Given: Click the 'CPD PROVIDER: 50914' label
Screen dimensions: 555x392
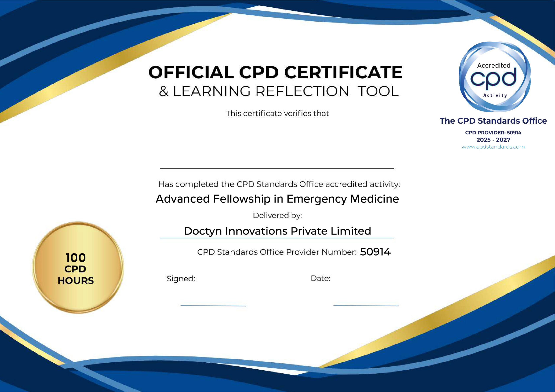Looking at the screenshot, I should (493, 133).
